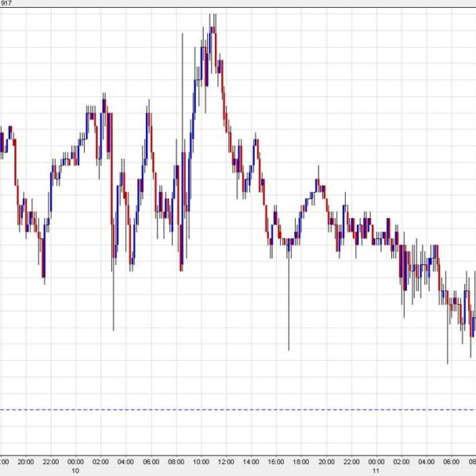Click the blue dashed horizontal price line

(238, 409)
